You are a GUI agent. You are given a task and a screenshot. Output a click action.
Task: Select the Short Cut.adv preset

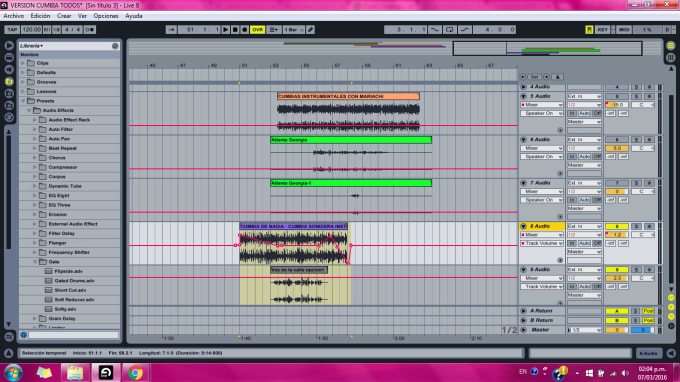[x=70, y=291]
